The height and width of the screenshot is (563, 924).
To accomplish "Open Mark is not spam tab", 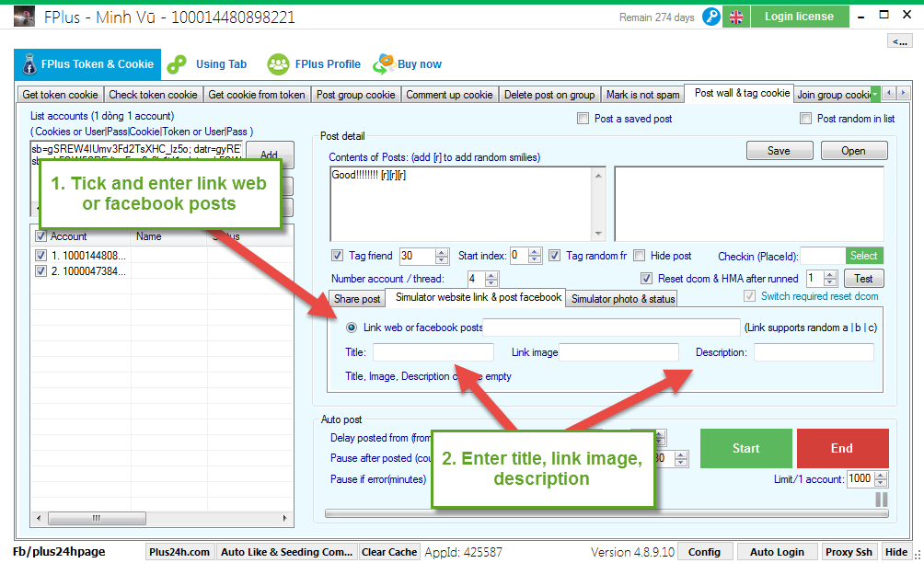I will pos(643,95).
